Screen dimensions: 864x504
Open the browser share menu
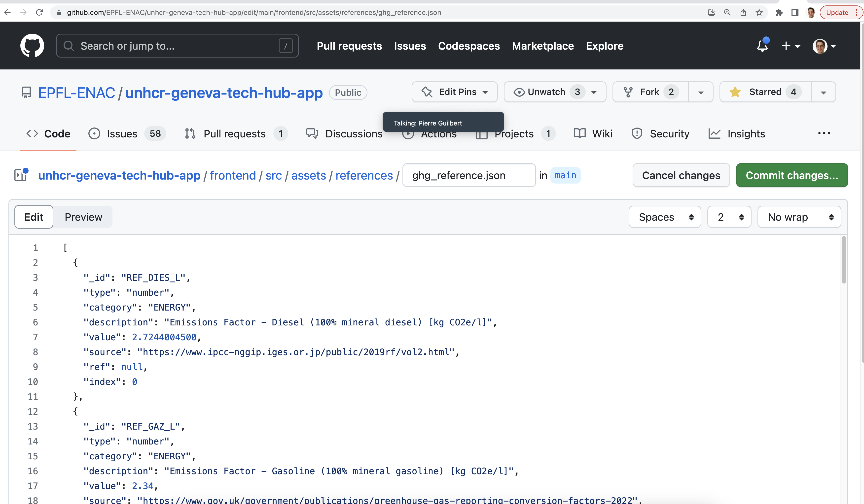(743, 12)
